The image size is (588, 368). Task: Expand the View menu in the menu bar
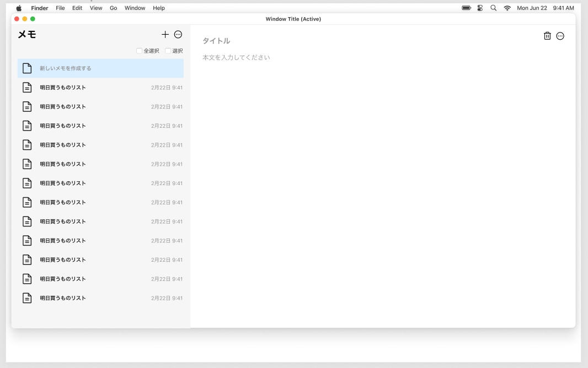point(96,8)
